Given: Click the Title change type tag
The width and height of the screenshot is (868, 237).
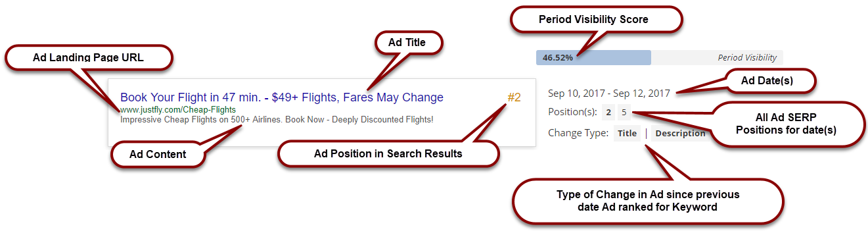Looking at the screenshot, I should point(627,134).
